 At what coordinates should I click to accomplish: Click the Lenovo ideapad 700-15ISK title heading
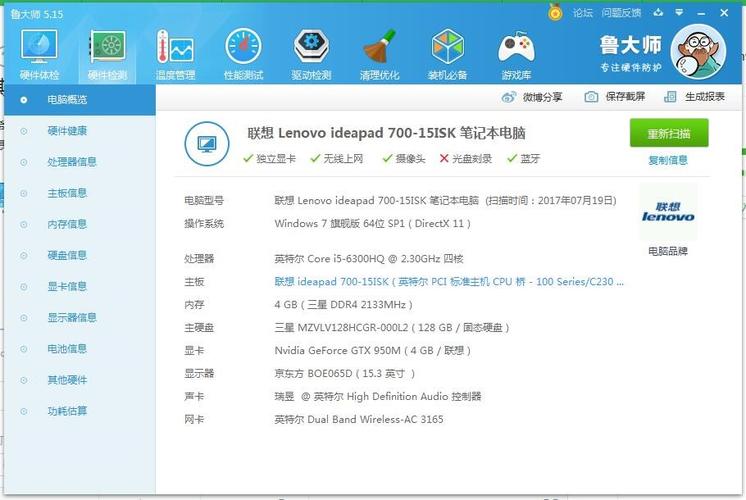386,133
